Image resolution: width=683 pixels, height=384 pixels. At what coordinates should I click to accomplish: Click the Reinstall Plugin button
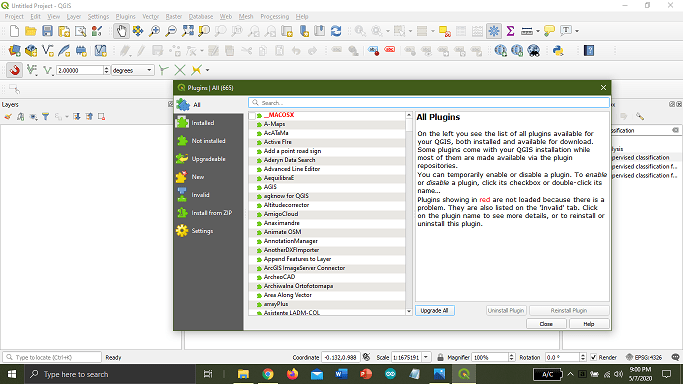click(568, 310)
